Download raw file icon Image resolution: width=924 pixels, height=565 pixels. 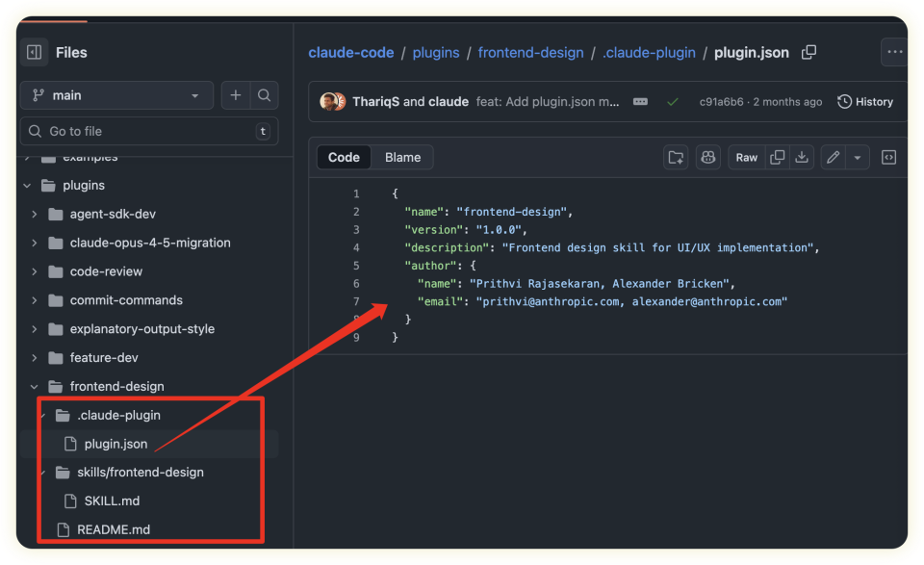(801, 157)
